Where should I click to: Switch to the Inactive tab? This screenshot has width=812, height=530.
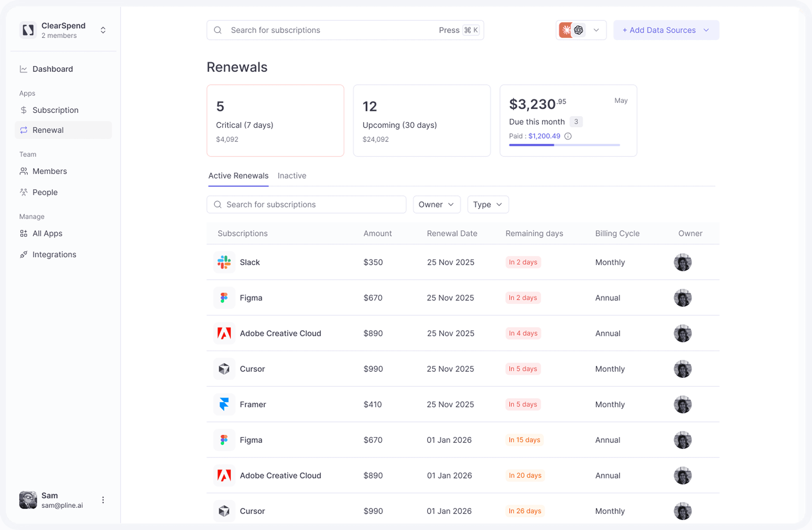pyautogui.click(x=292, y=175)
